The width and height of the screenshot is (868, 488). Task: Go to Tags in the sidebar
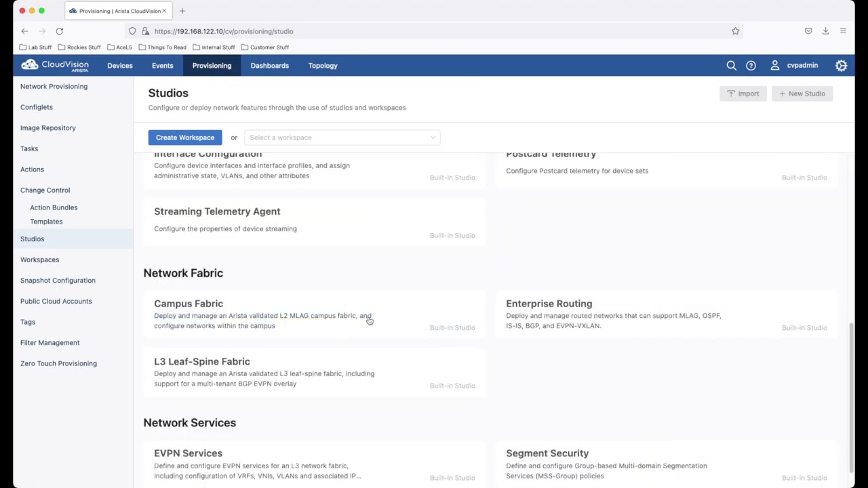pos(28,322)
